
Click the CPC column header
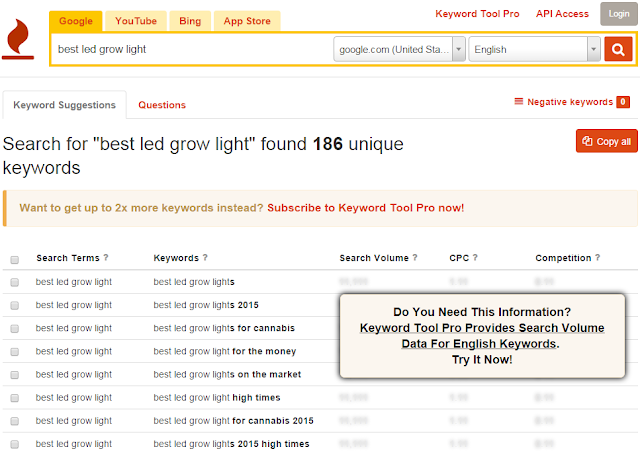point(459,258)
